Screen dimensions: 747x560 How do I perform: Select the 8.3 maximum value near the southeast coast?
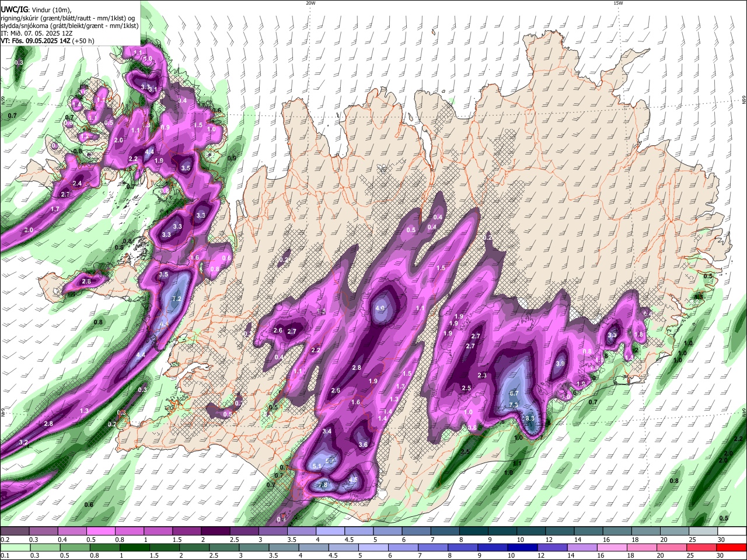point(530,418)
